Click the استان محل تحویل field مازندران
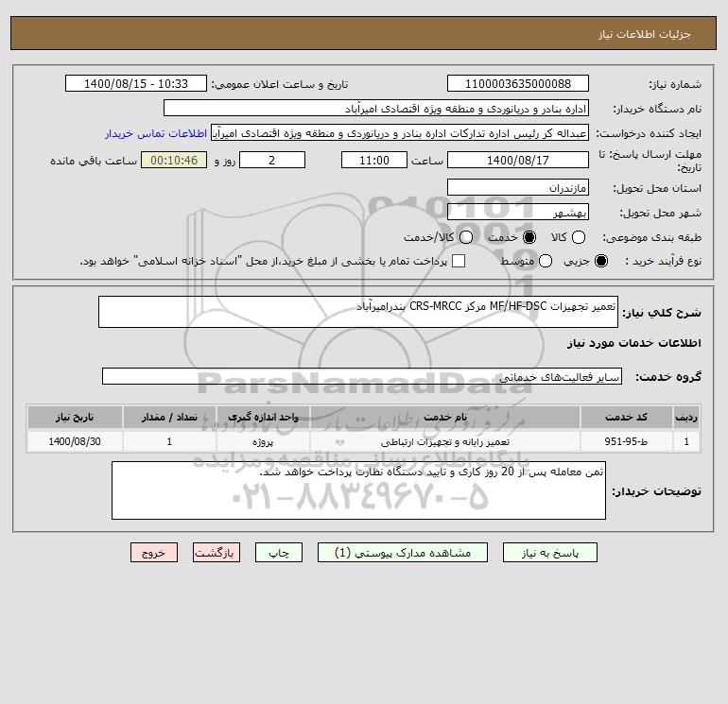The height and width of the screenshot is (704, 728). [x=518, y=187]
